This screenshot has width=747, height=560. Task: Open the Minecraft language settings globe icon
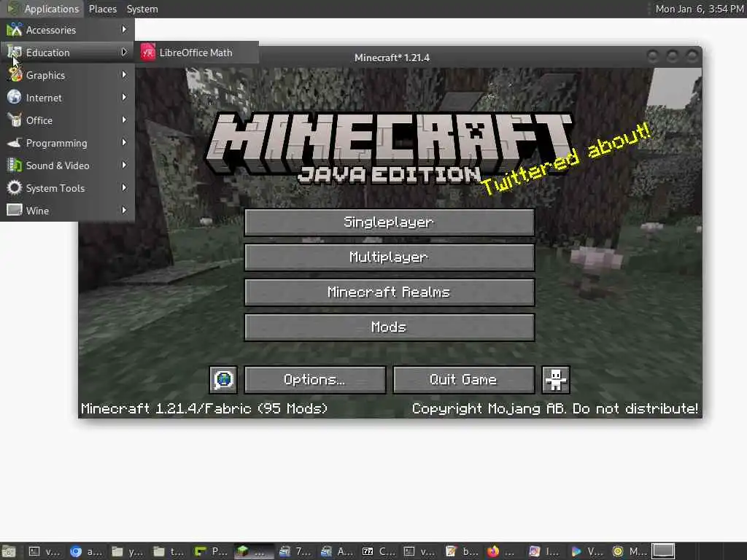pos(223,379)
